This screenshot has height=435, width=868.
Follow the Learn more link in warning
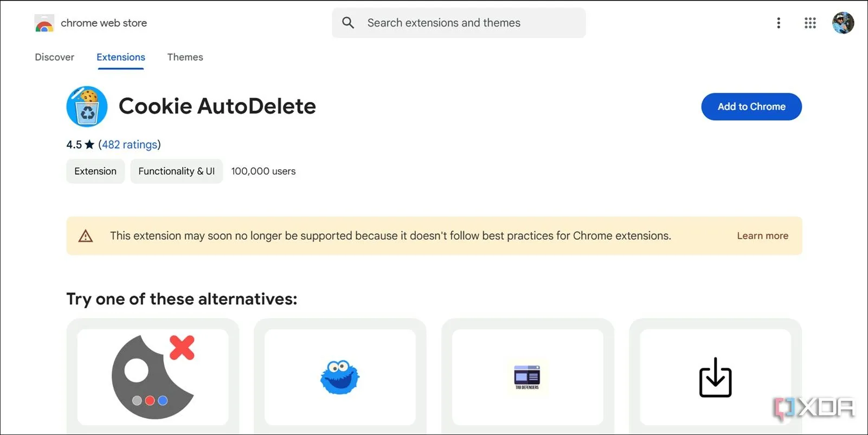pos(762,236)
